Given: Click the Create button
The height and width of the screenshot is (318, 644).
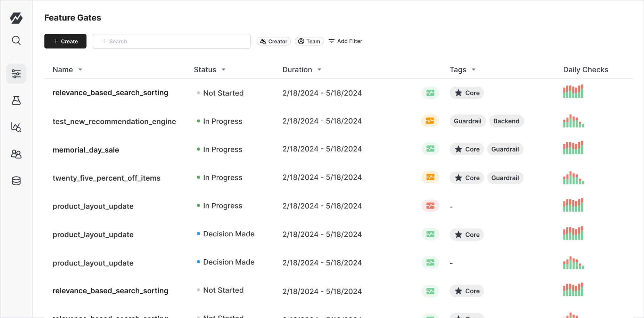Looking at the screenshot, I should (x=65, y=41).
